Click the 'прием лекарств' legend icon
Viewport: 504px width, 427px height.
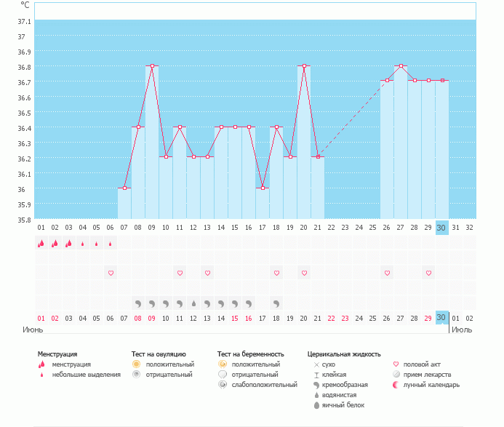pyautogui.click(x=396, y=374)
